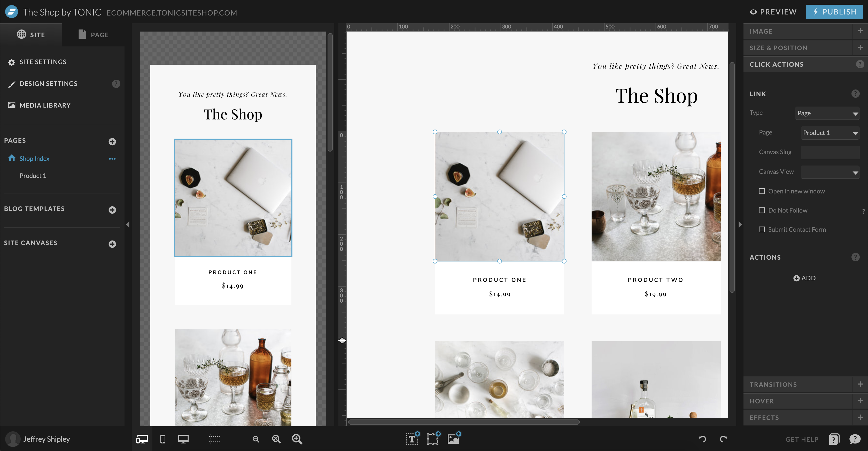The width and height of the screenshot is (868, 451).
Task: Add a new page with plus icon
Action: [112, 142]
